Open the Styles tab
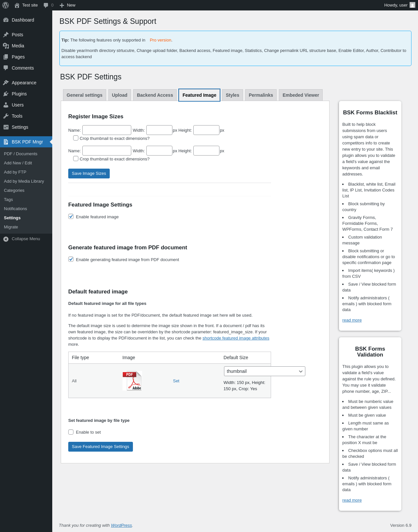The width and height of the screenshot is (418, 532). tap(233, 95)
